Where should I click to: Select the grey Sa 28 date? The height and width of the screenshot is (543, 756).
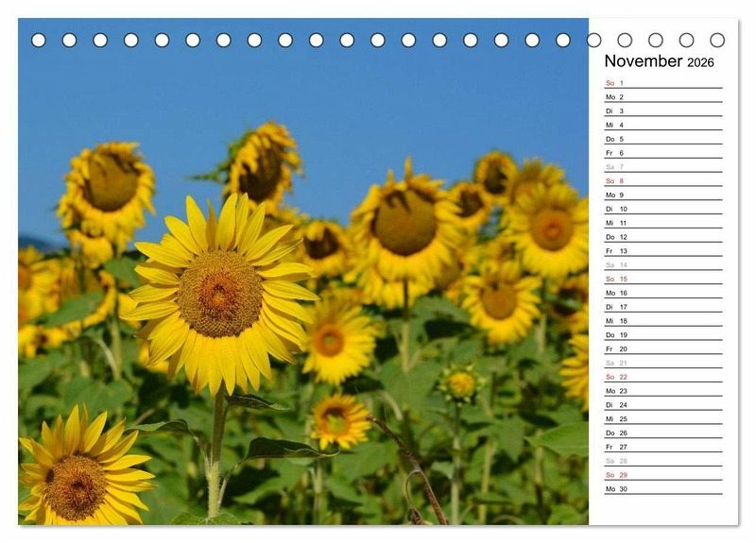(661, 461)
